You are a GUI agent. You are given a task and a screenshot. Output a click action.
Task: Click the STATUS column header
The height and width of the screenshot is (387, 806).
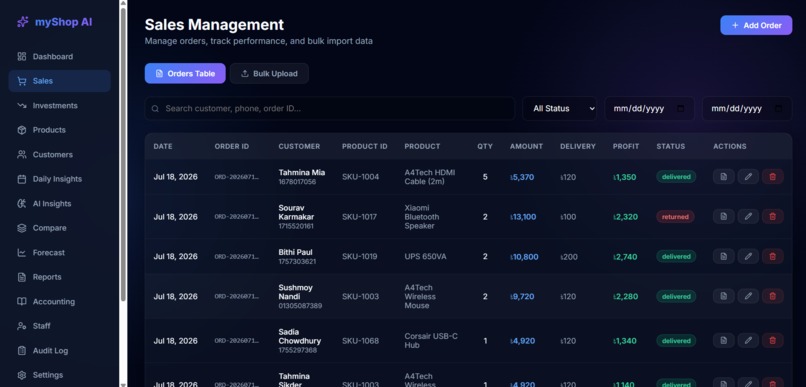coord(671,146)
